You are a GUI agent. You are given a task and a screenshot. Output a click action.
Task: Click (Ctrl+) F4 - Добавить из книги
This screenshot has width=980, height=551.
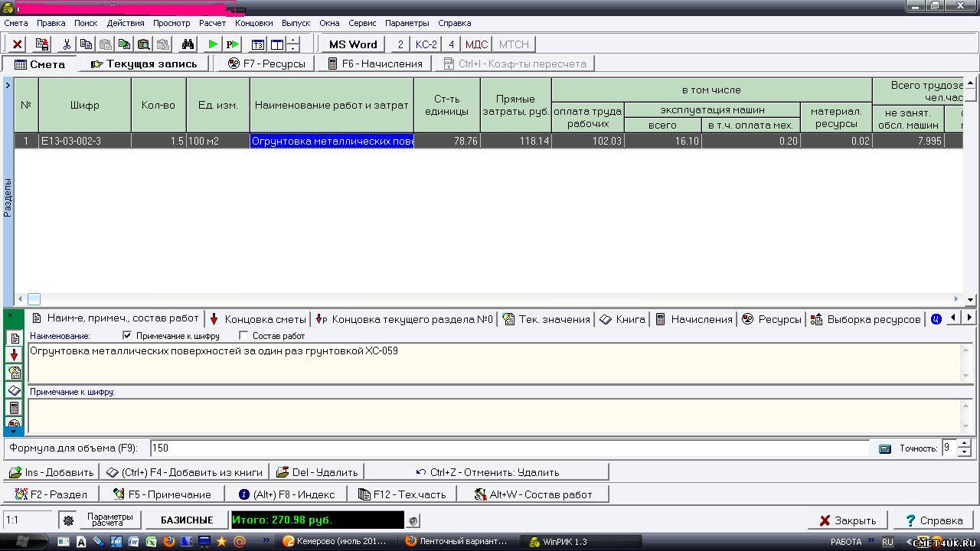(185, 472)
